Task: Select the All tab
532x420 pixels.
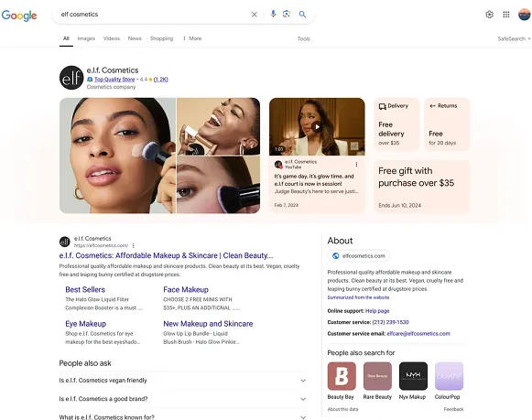Action: pos(66,38)
